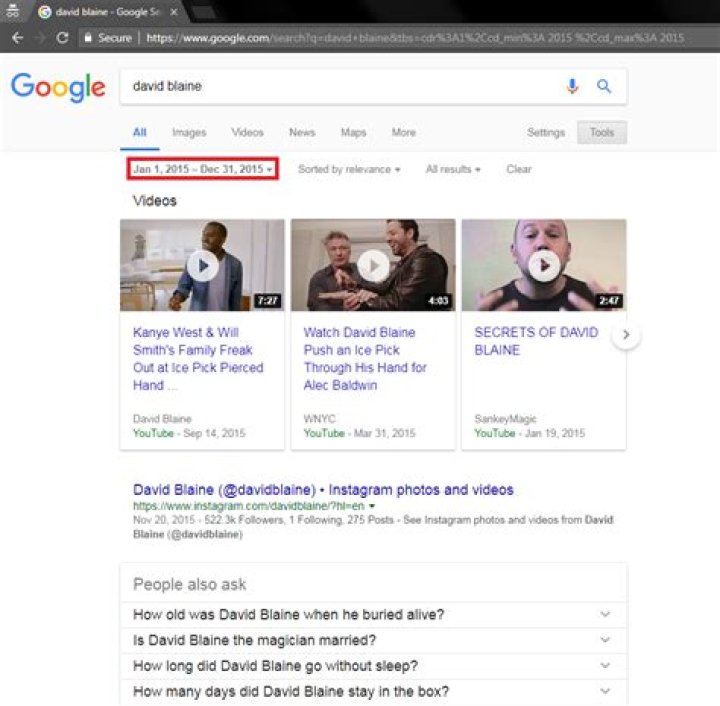The image size is (720, 706).
Task: Switch to the News tab
Action: [x=302, y=132]
